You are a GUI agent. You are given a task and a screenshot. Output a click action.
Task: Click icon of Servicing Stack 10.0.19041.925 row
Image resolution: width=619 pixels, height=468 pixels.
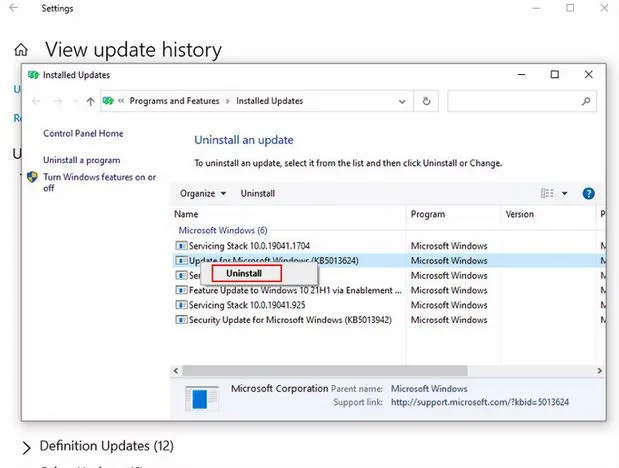point(181,305)
